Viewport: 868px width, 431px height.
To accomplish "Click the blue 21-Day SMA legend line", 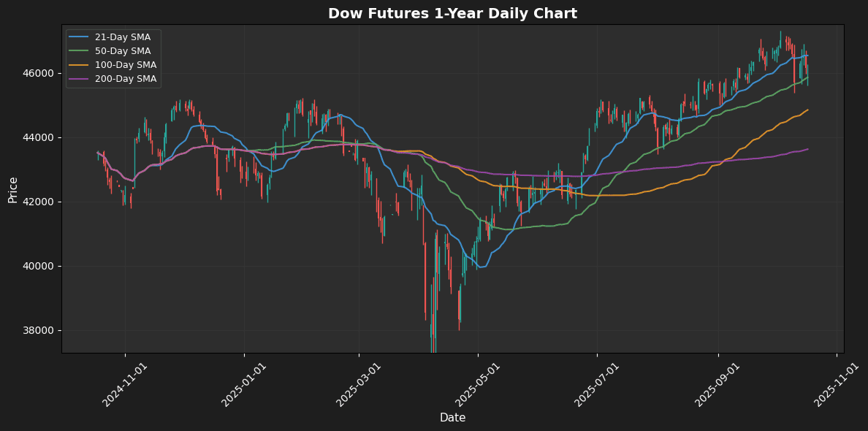I will tap(78, 38).
